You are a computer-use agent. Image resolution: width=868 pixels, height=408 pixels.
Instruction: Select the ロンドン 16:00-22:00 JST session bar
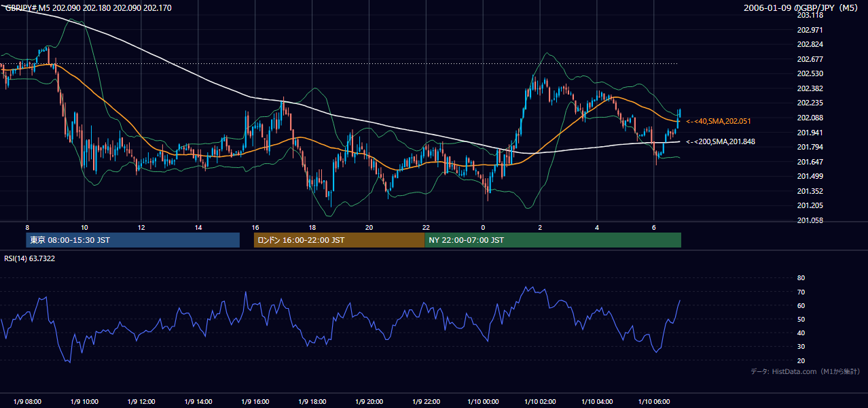[x=339, y=240]
